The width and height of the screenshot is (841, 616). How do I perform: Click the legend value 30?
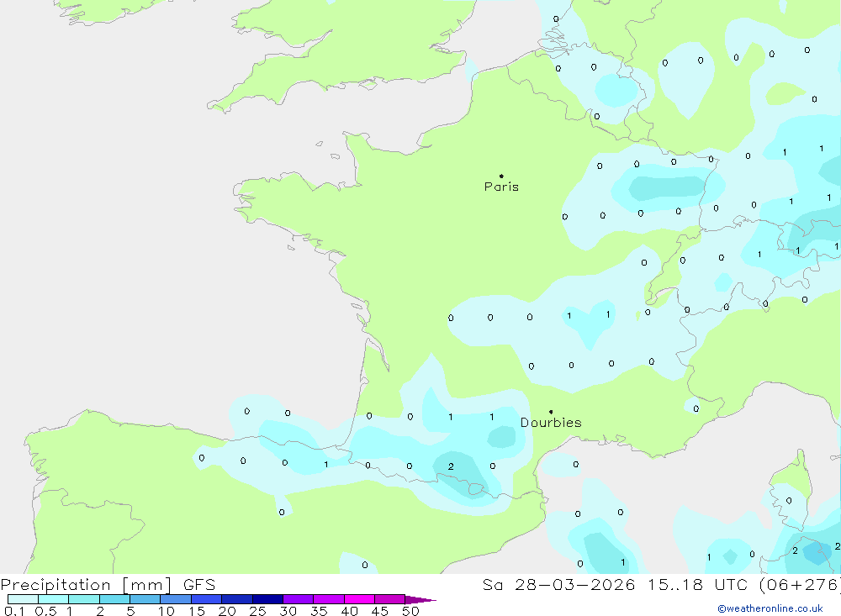[x=288, y=611]
